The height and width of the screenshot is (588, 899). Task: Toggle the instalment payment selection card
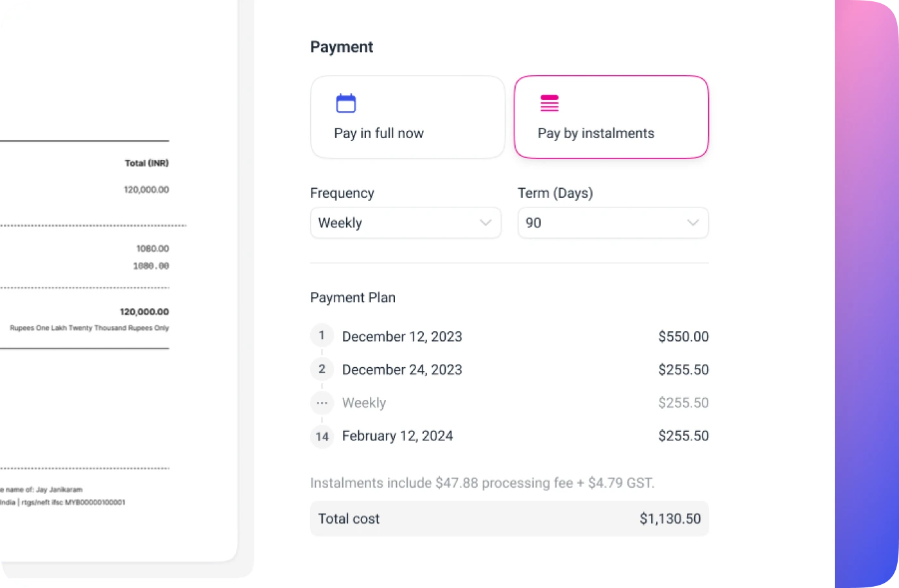pos(611,117)
